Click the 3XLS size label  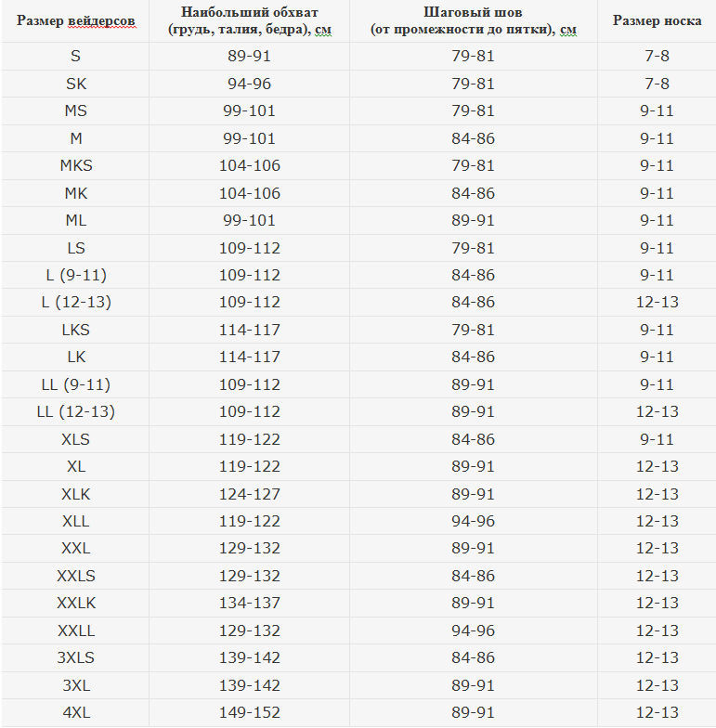coord(76,657)
